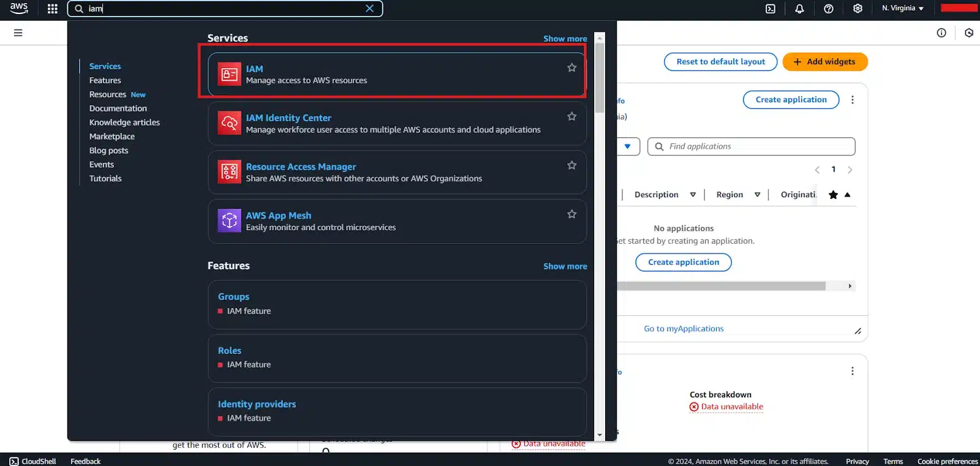
Task: Clear the search box with X icon
Action: click(x=369, y=9)
